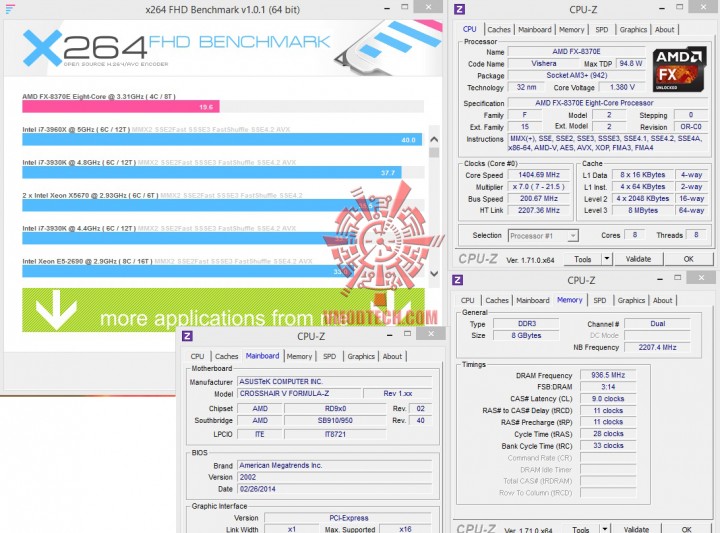Click CAS# Latency value 9.0 clocks
This screenshot has height=533, width=720.
coord(608,399)
